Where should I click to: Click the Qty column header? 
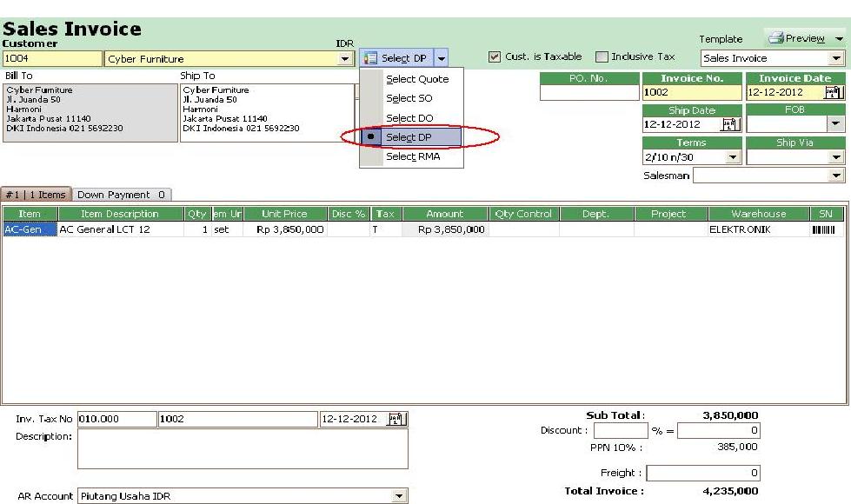click(x=197, y=214)
